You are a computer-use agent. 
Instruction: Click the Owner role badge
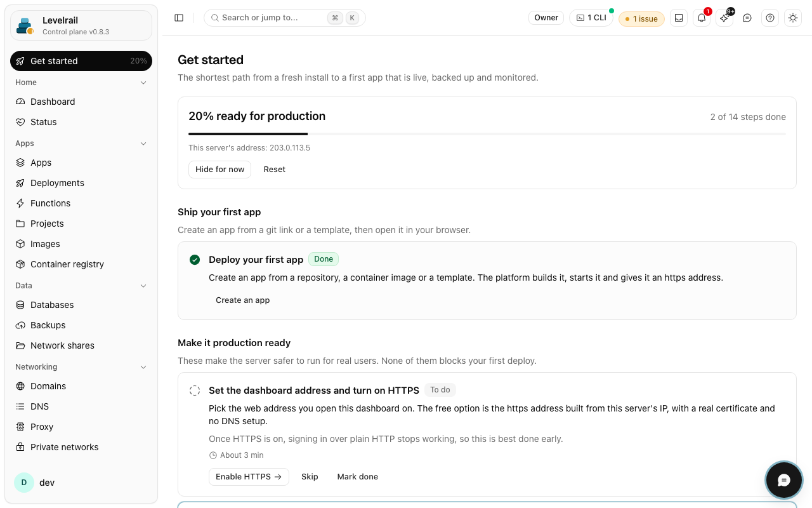tap(546, 18)
